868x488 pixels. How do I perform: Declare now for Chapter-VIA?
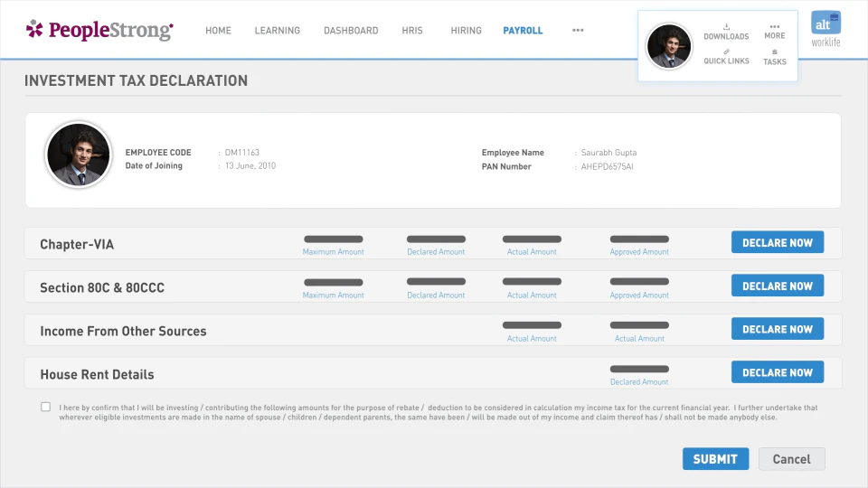(778, 242)
